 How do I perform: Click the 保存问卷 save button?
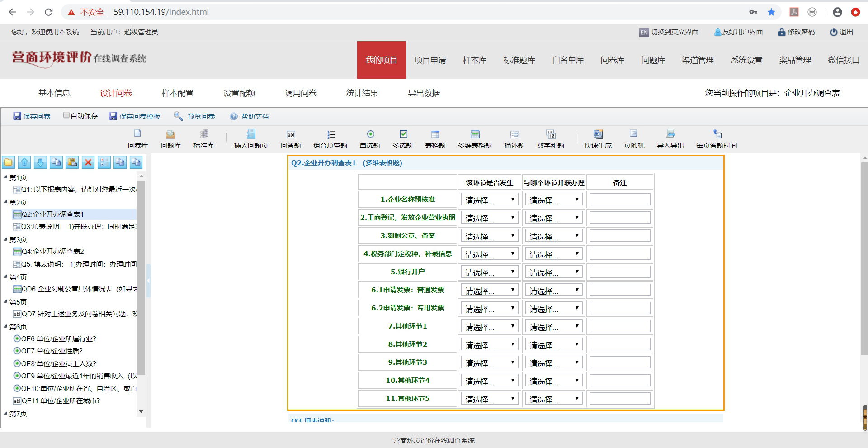tap(32, 117)
